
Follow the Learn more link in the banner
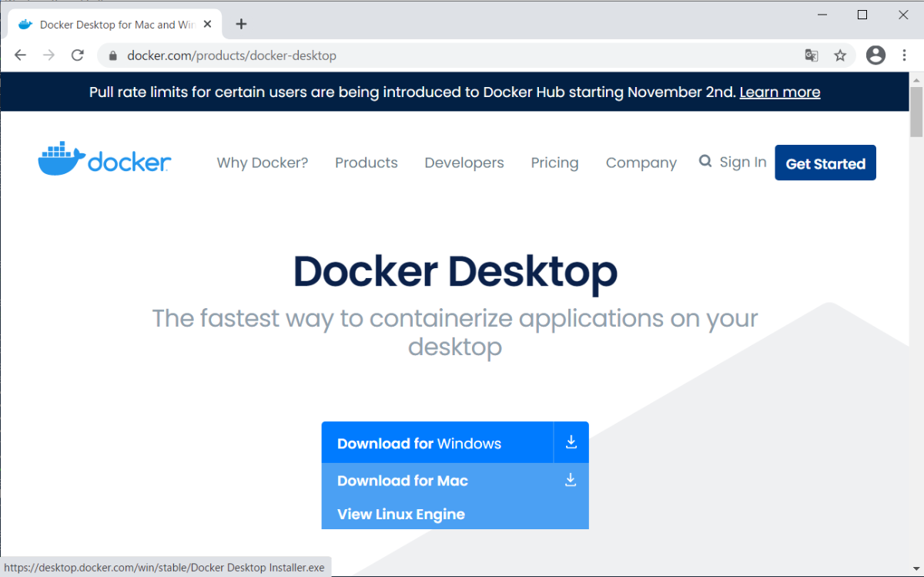(780, 92)
